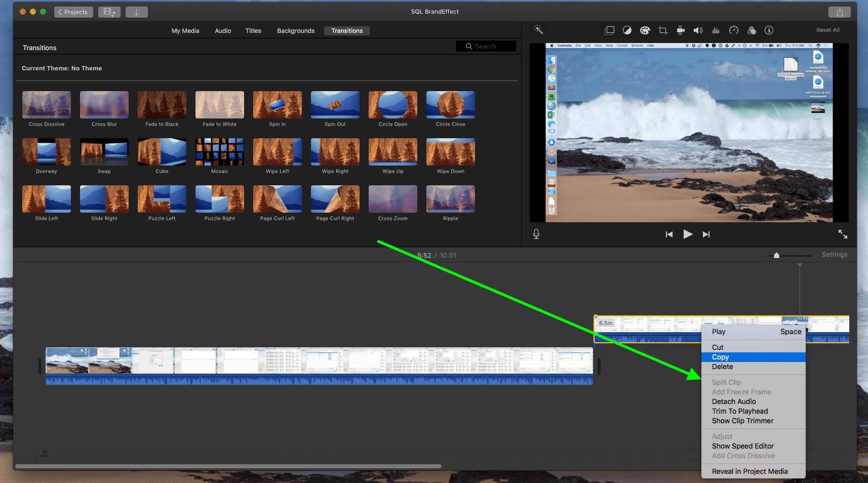Select the voiceover Microphone icon
868x483 pixels.
[x=536, y=234]
